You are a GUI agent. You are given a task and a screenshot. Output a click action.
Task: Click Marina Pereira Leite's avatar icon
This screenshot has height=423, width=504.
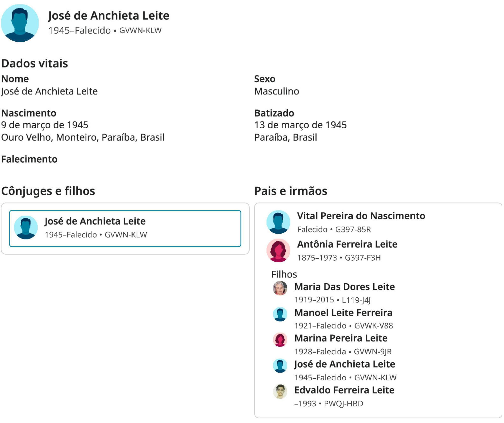280,340
